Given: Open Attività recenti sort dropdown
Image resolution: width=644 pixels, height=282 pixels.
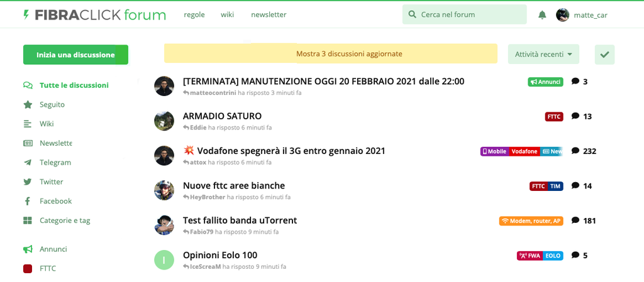Looking at the screenshot, I should coord(543,54).
